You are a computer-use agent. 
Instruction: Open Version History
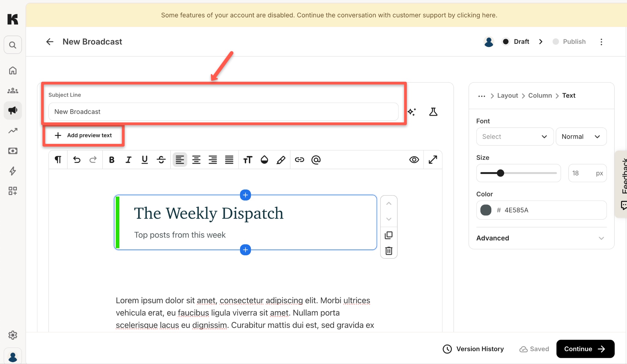click(473, 349)
